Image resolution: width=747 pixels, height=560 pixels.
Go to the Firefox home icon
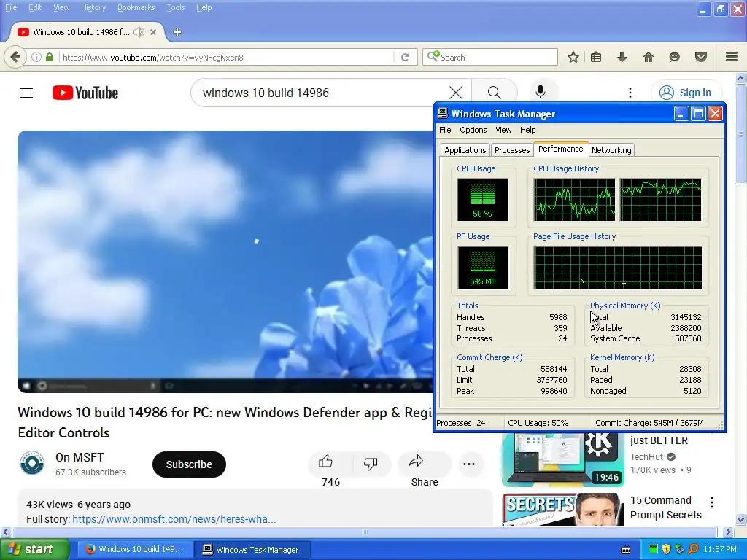tap(648, 57)
